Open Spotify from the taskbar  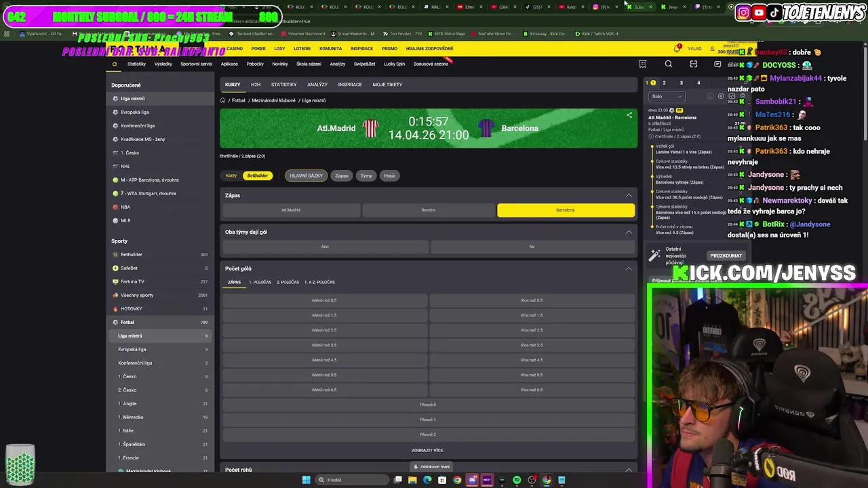pos(517,480)
